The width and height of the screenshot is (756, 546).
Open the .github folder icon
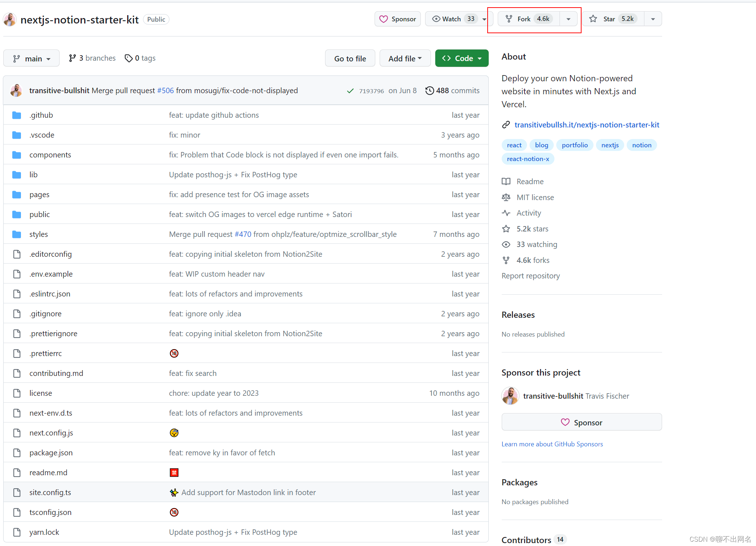coord(17,115)
